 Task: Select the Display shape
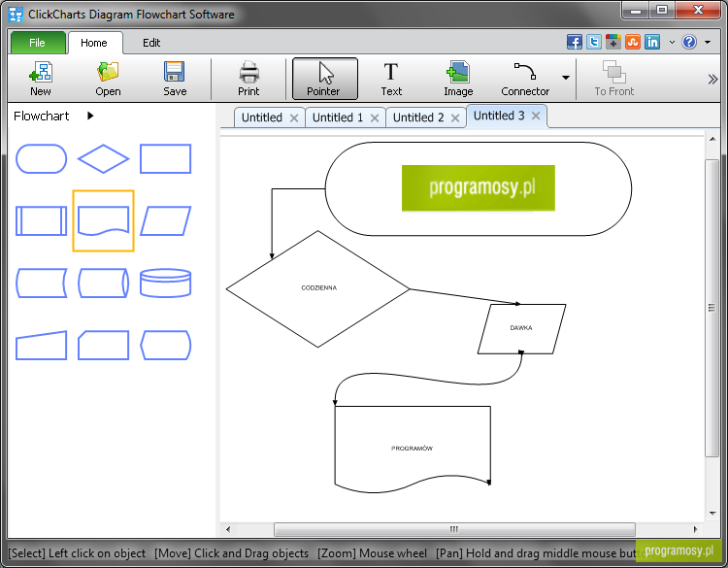[x=165, y=345]
